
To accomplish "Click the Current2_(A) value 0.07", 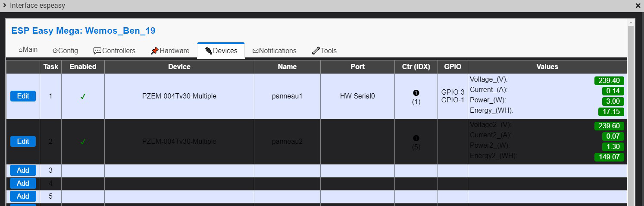I will 613,136.
